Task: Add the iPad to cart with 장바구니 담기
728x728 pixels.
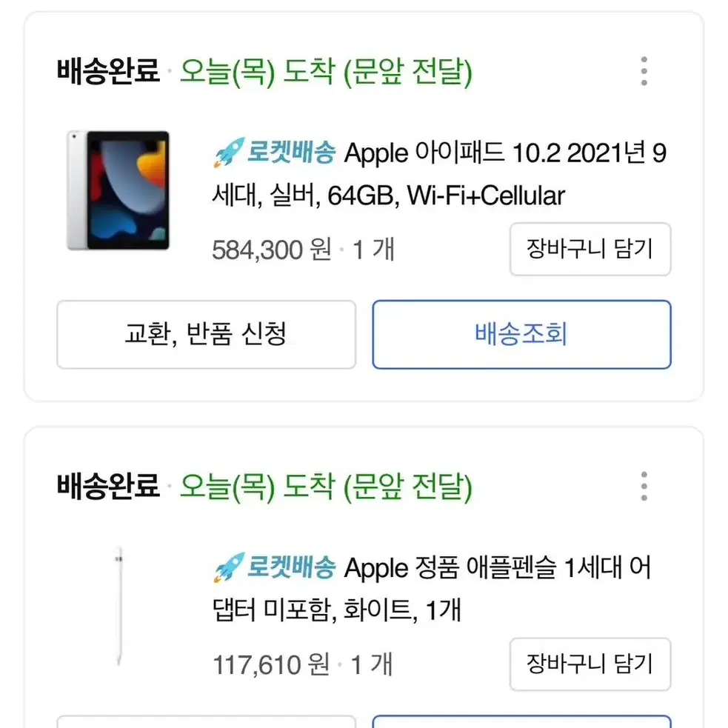Action: tap(590, 249)
